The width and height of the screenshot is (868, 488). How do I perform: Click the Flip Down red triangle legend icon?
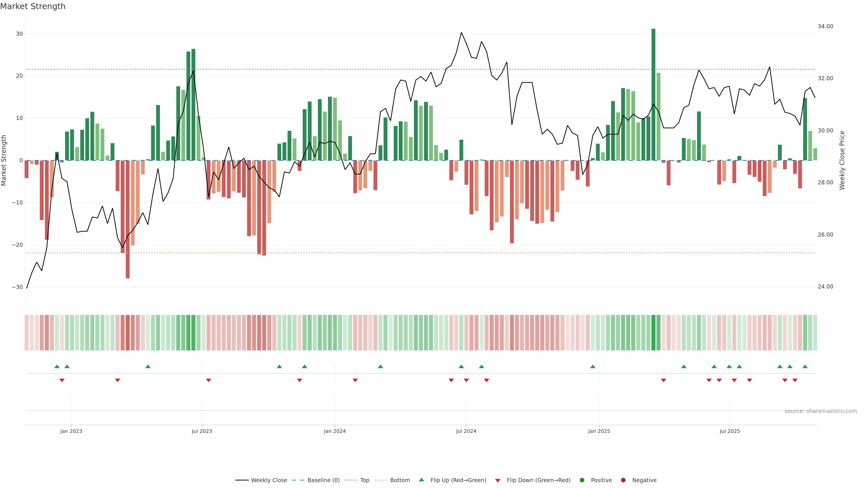click(x=498, y=481)
